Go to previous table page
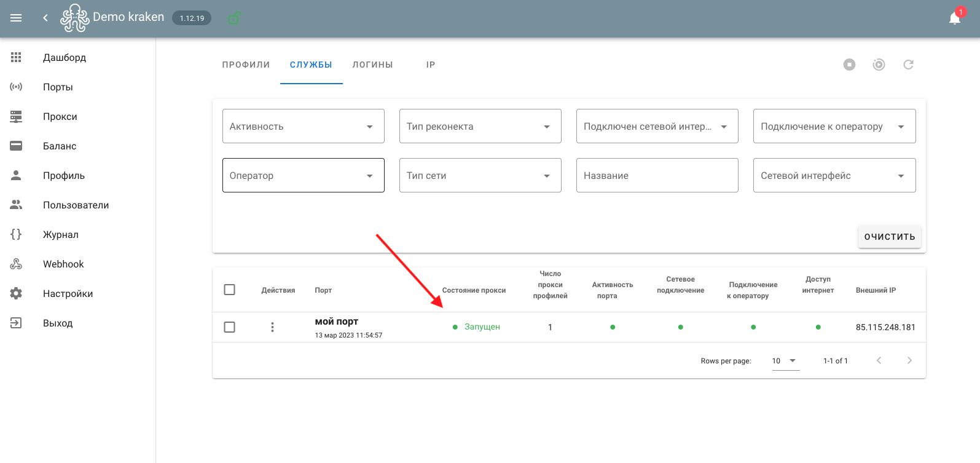 click(879, 360)
